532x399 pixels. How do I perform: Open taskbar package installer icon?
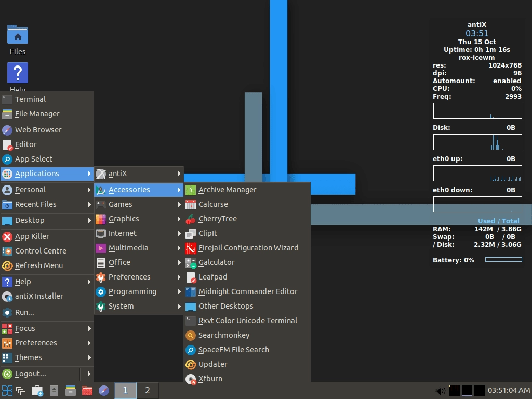pyautogui.click(x=37, y=391)
